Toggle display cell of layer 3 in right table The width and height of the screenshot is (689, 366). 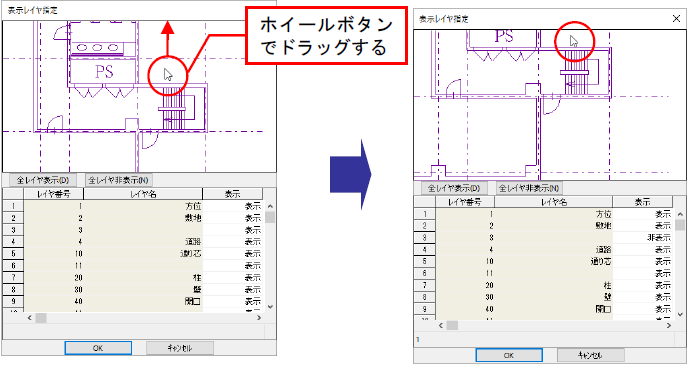(642, 238)
